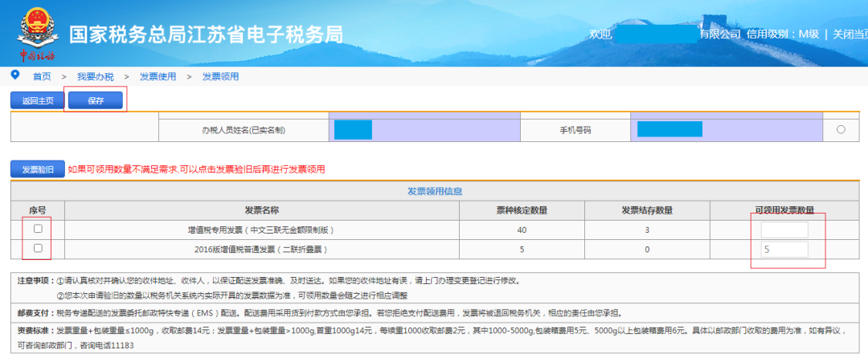This screenshot has width=868, height=358.
Task: Click the 发票结存数量 column header
Action: coord(647,210)
